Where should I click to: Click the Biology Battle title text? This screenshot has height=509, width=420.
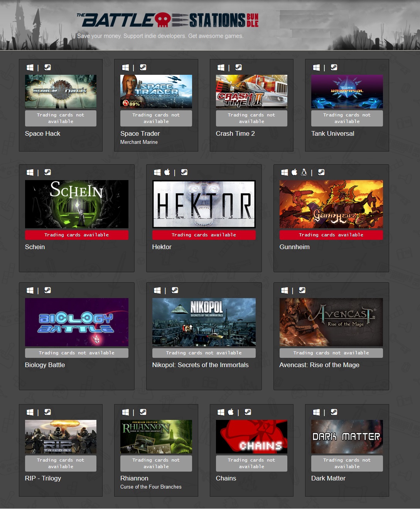pos(45,365)
